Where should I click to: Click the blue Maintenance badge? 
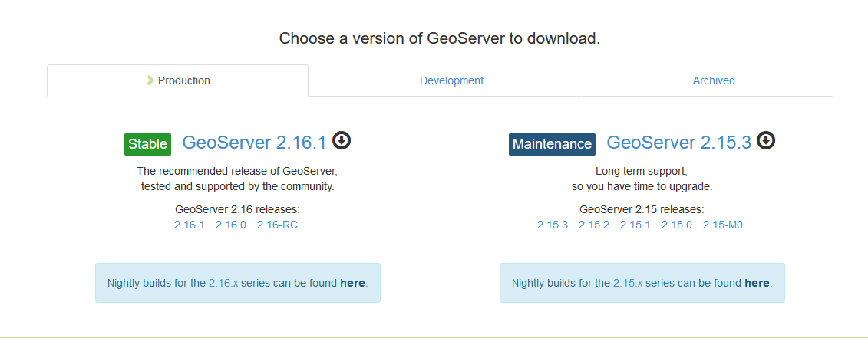pos(552,144)
